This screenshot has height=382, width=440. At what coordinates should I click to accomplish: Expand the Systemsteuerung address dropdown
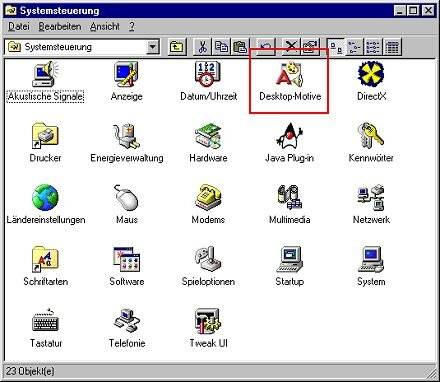click(153, 47)
